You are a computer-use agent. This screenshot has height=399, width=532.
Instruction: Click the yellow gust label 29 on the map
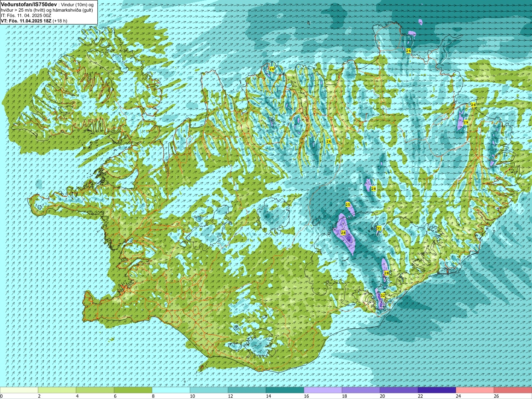point(465,122)
